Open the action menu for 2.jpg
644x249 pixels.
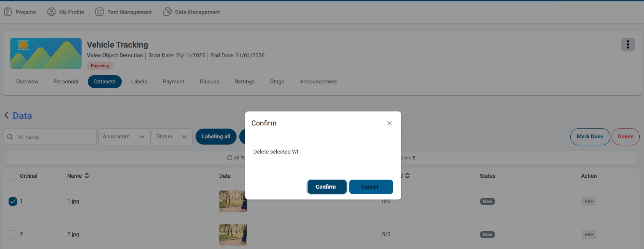tap(589, 235)
